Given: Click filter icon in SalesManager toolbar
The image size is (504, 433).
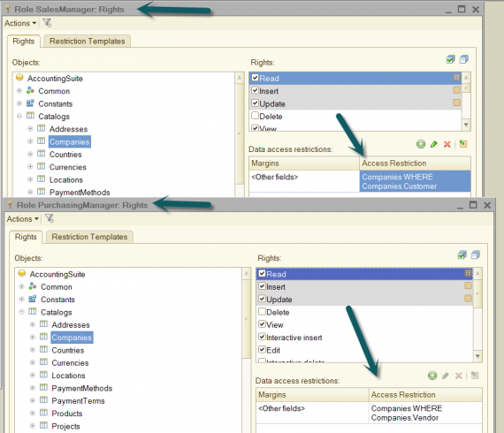Looking at the screenshot, I should click(x=47, y=23).
